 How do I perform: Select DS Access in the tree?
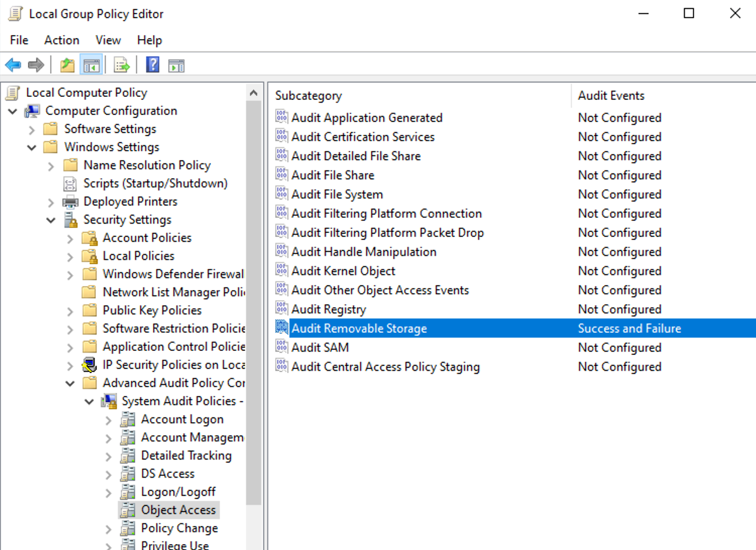168,474
